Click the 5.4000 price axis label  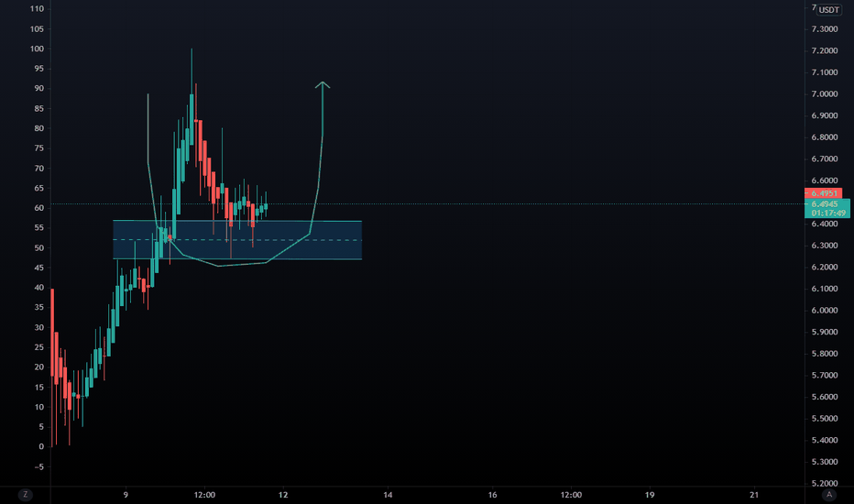click(x=825, y=440)
